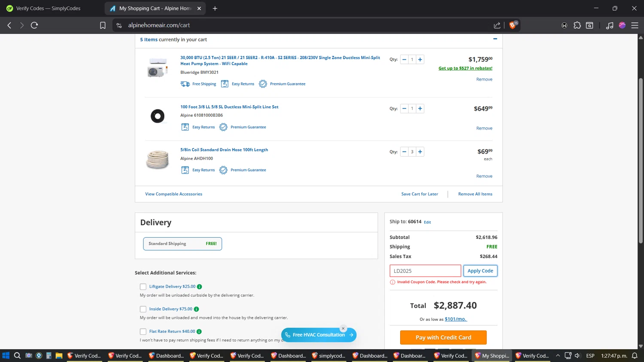Show Inside Delivery info icon
Image resolution: width=644 pixels, height=362 pixels.
[x=196, y=309]
